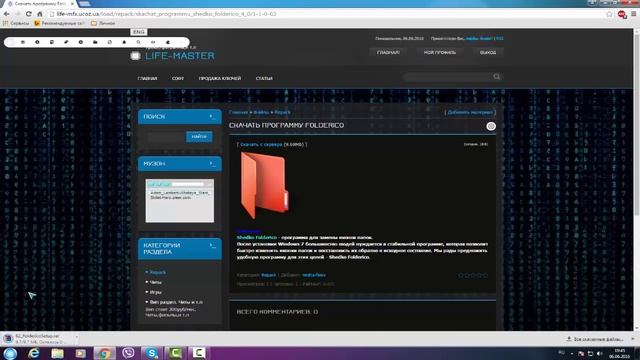The width and height of the screenshot is (640, 360).
Task: Click the ВЫХОД logout button
Action: (488, 52)
